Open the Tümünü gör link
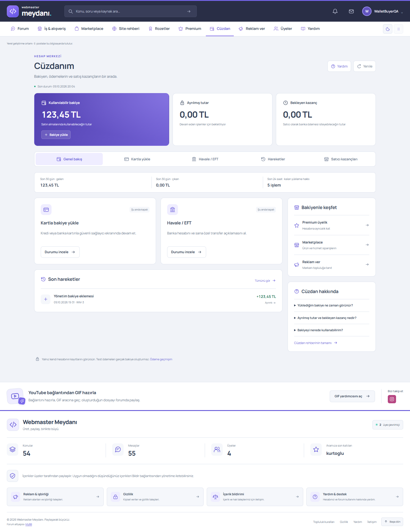 (265, 281)
